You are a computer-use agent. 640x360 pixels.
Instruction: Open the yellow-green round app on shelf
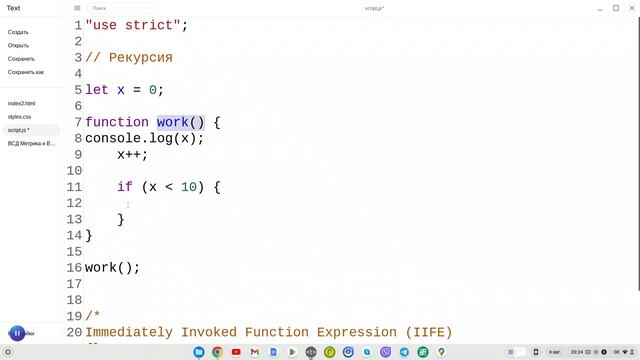[329, 352]
